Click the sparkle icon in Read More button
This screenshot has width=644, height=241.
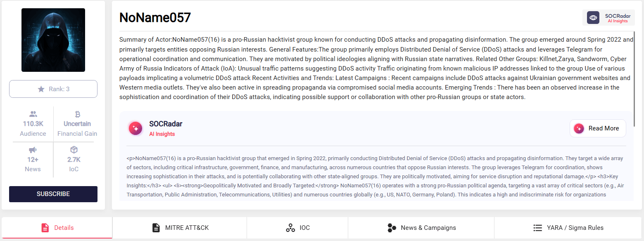tap(579, 128)
